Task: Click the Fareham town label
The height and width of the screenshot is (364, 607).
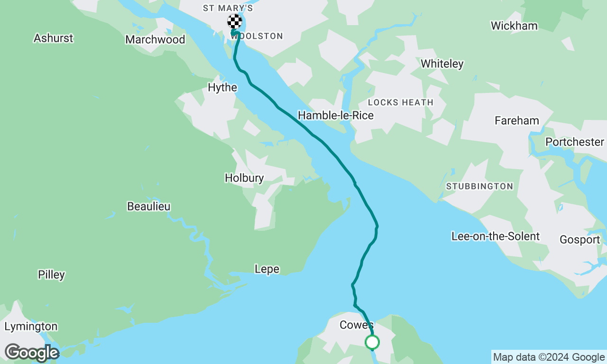Action: point(517,120)
